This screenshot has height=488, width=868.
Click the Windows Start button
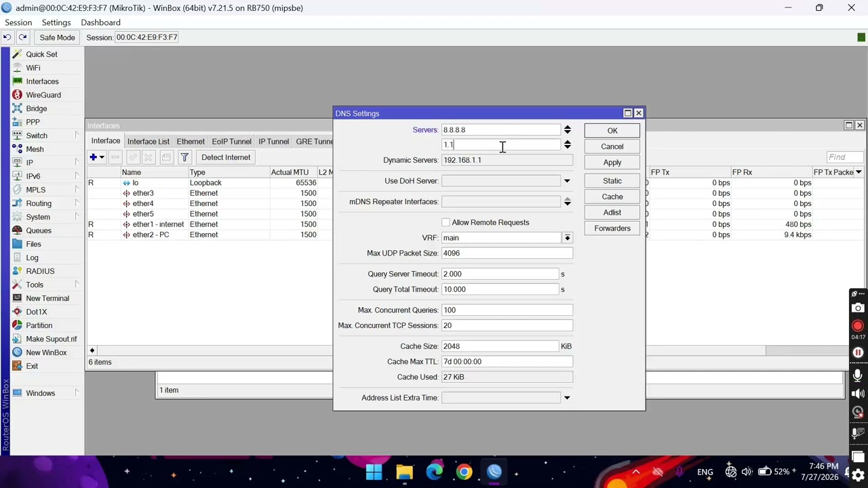[374, 472]
